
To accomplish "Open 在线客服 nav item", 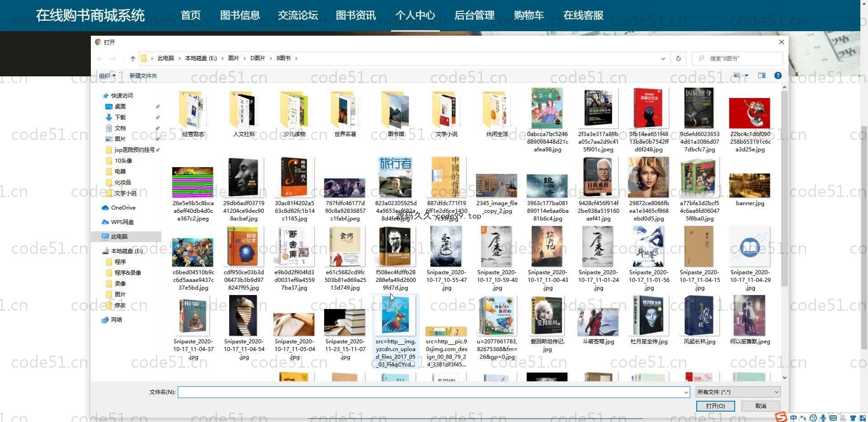I will pyautogui.click(x=583, y=15).
